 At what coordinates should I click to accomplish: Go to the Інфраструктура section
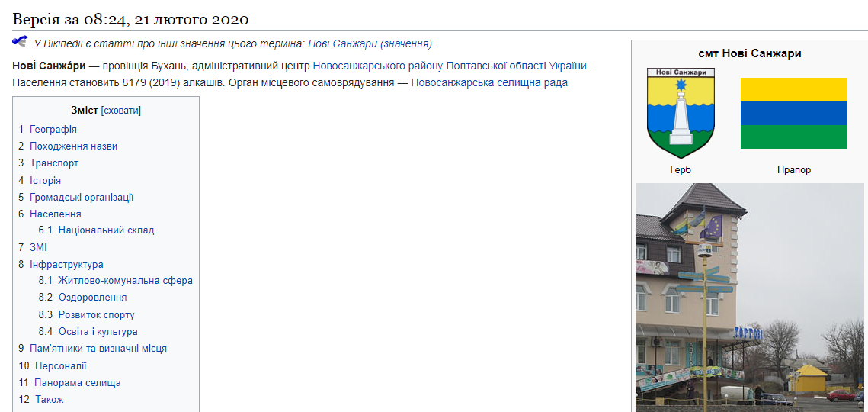click(66, 265)
